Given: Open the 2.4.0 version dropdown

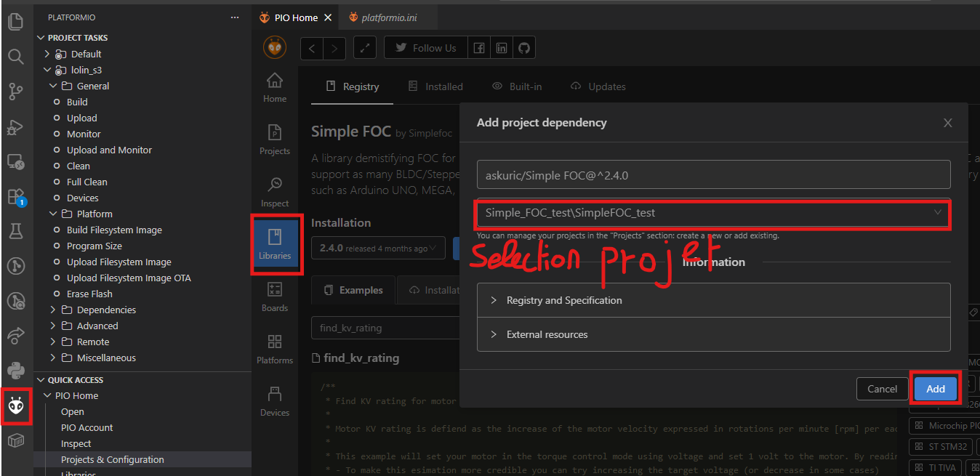Looking at the screenshot, I should click(x=377, y=248).
